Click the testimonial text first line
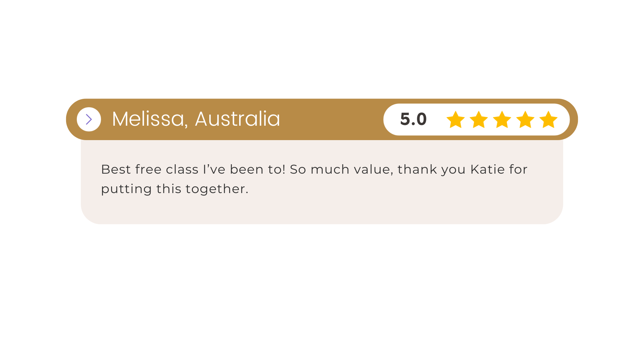 pos(314,170)
